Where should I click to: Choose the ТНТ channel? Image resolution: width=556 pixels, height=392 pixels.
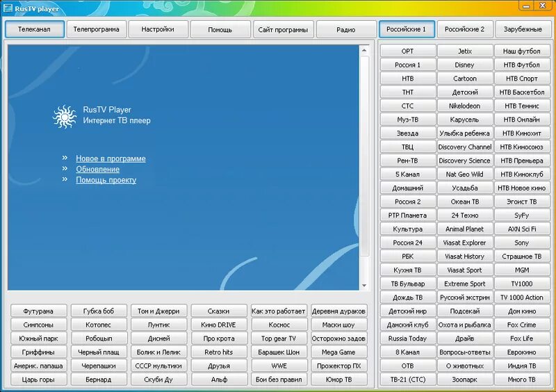click(x=407, y=92)
